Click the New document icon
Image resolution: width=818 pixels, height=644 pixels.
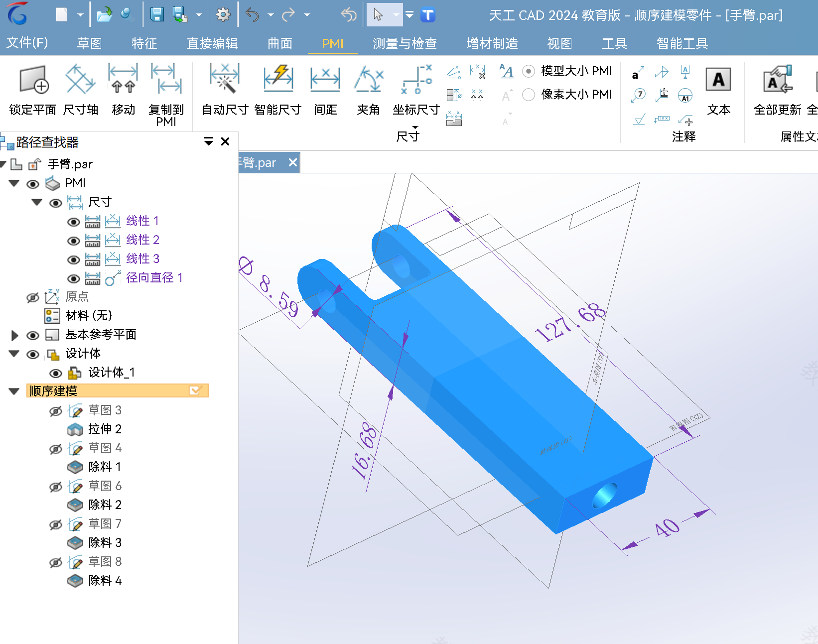(x=61, y=15)
